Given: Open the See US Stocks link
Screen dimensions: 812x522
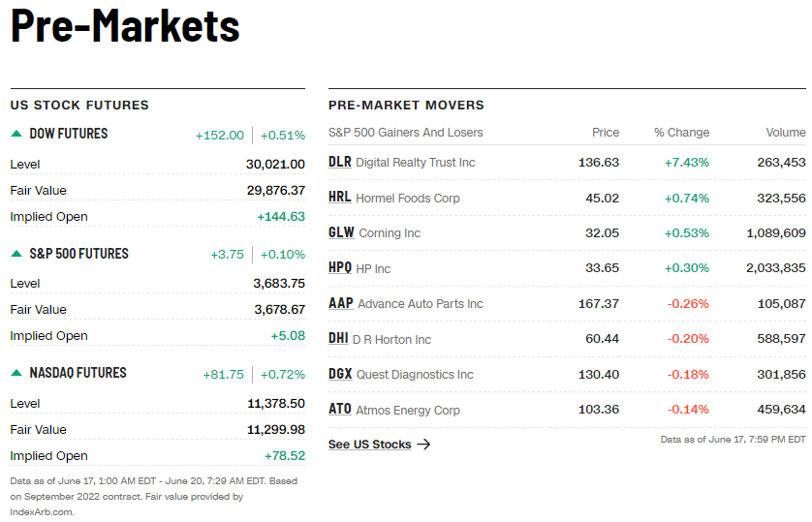Looking at the screenshot, I should (370, 445).
